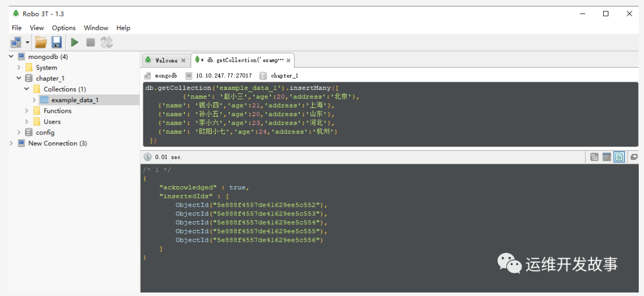Select the config database
Screen dimensions: 644x296
pyautogui.click(x=45, y=133)
